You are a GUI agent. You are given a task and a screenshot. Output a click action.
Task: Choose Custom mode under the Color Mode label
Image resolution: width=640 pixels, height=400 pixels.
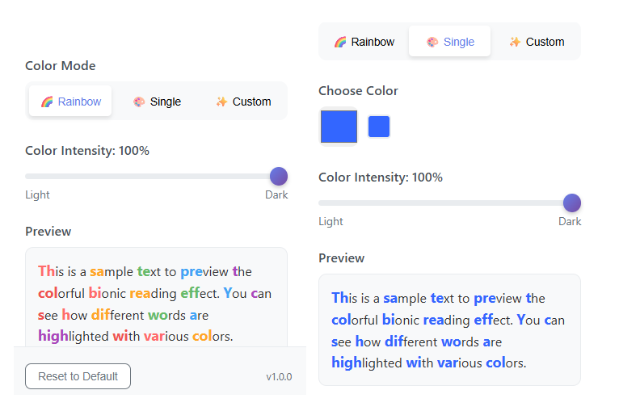(x=243, y=102)
